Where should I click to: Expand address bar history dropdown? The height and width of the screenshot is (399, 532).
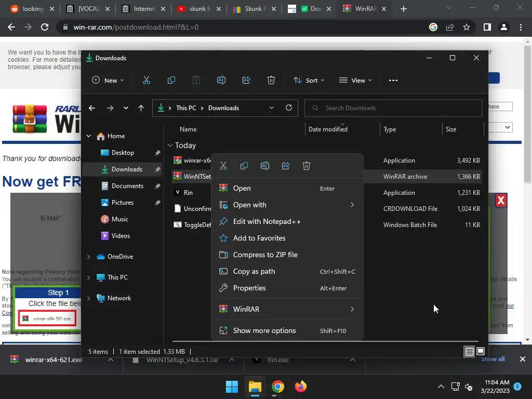click(x=271, y=108)
